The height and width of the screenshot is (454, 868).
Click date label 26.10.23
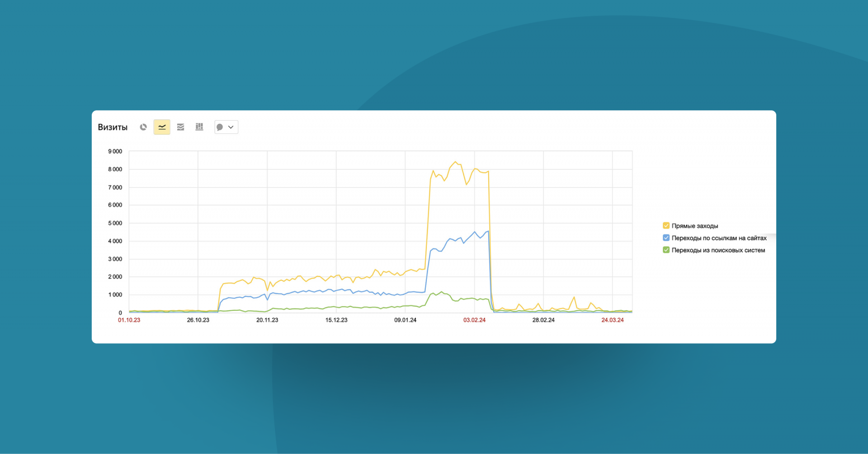pyautogui.click(x=198, y=320)
